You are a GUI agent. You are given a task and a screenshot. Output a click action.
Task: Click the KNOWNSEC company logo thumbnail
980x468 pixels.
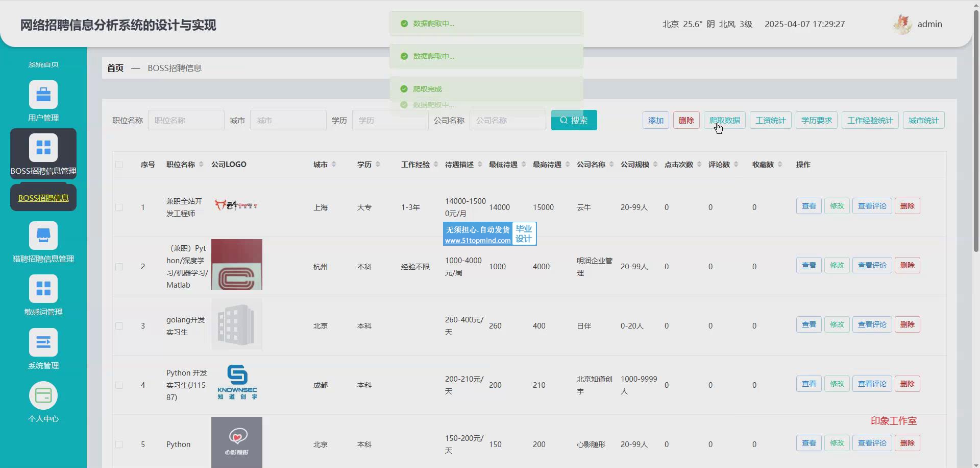click(x=237, y=383)
